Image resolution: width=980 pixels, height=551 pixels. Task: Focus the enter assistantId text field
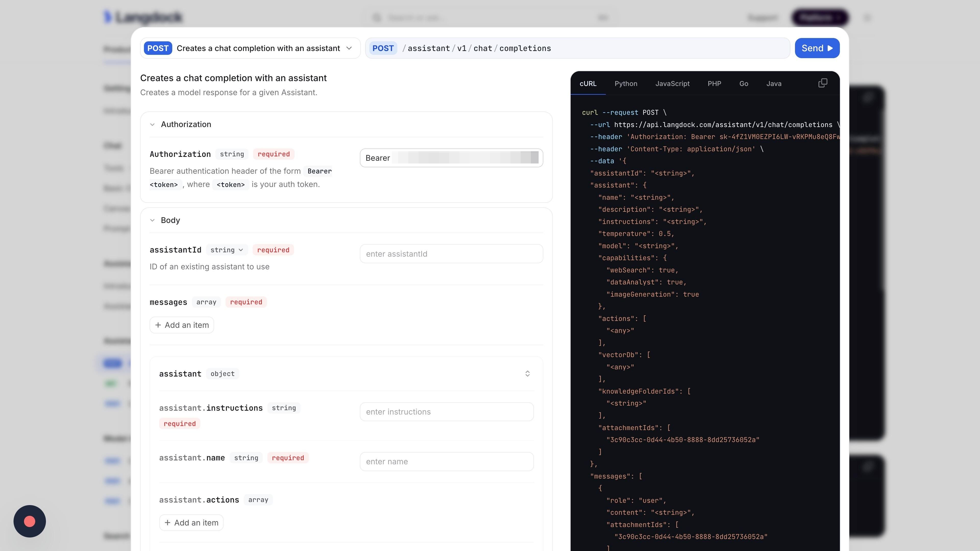click(x=451, y=254)
